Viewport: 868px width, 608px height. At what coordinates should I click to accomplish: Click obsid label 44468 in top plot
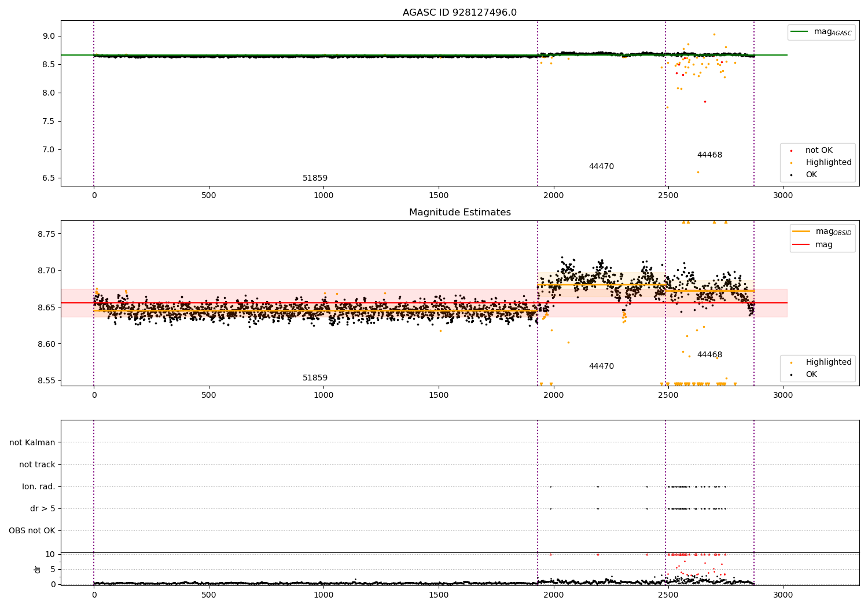(709, 155)
